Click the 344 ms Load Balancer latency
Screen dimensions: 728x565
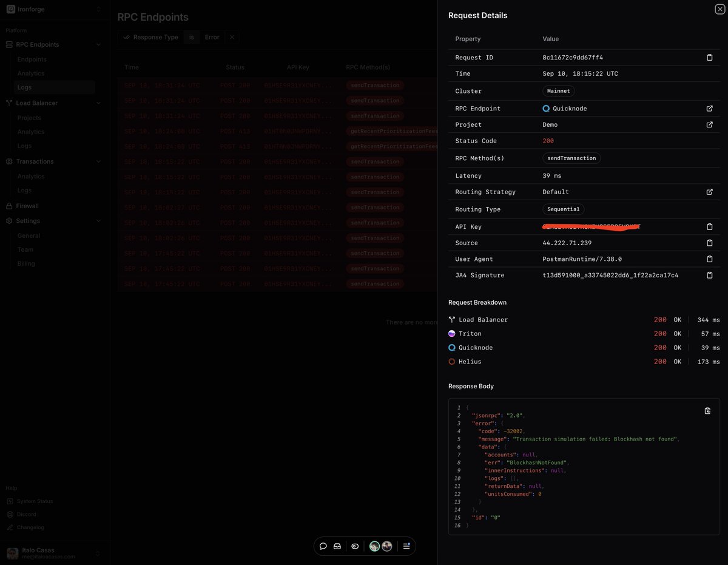[708, 319]
